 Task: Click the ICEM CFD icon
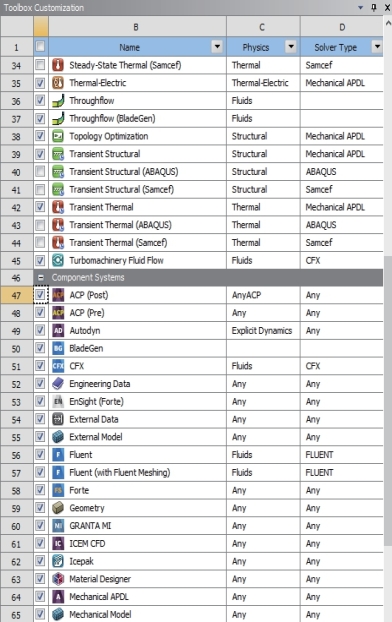pos(58,543)
